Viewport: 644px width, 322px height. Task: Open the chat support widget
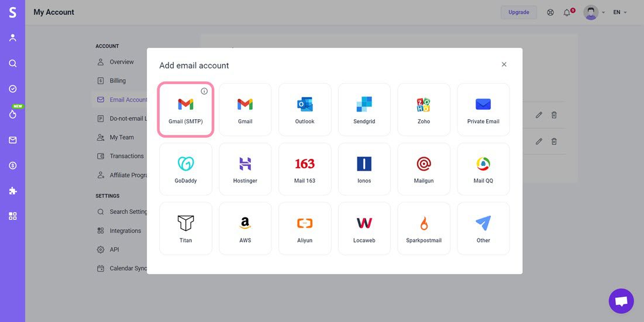click(621, 301)
